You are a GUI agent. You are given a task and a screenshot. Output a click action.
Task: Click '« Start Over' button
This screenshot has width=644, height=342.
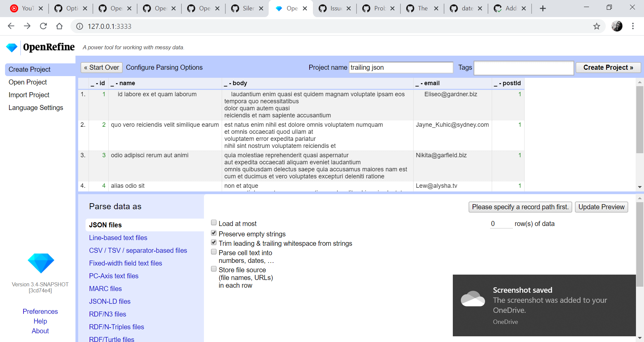[101, 67]
